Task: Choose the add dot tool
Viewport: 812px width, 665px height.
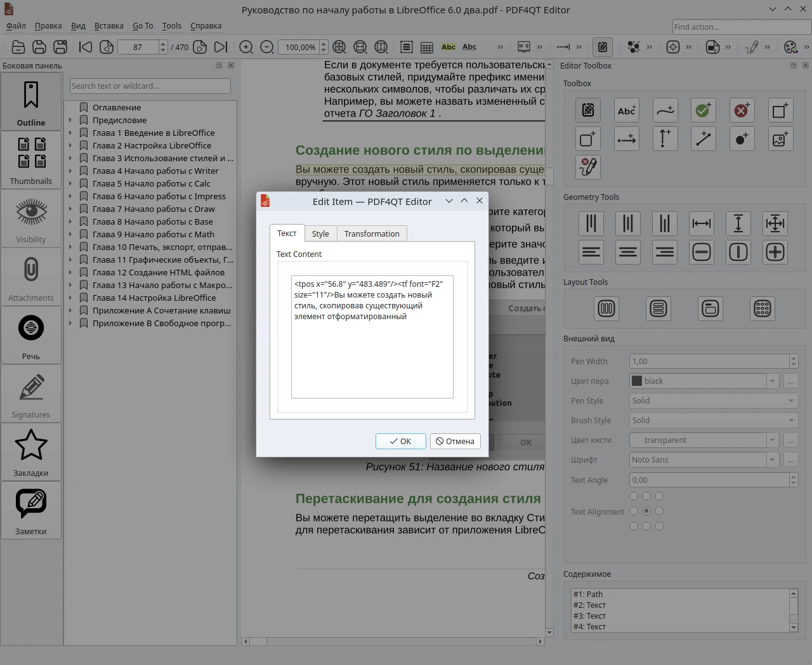Action: (x=742, y=139)
